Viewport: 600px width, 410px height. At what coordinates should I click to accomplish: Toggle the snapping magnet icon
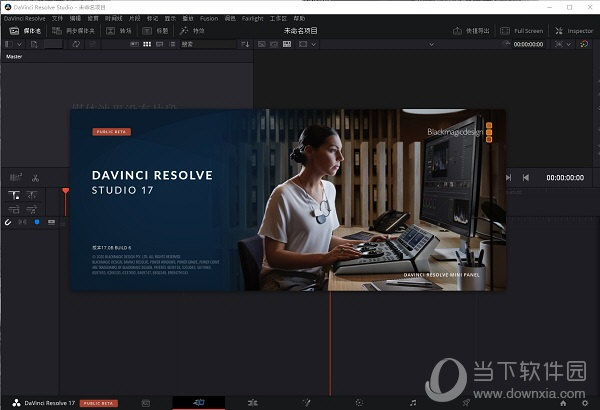(x=8, y=222)
